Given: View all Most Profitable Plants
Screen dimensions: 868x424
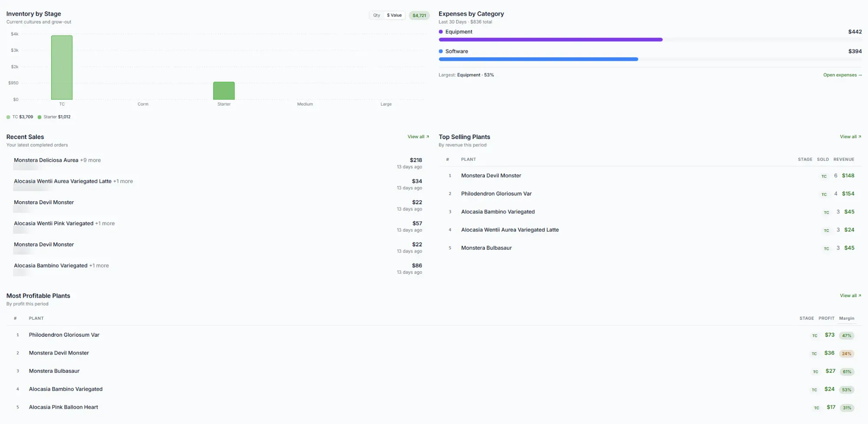Looking at the screenshot, I should click(850, 296).
